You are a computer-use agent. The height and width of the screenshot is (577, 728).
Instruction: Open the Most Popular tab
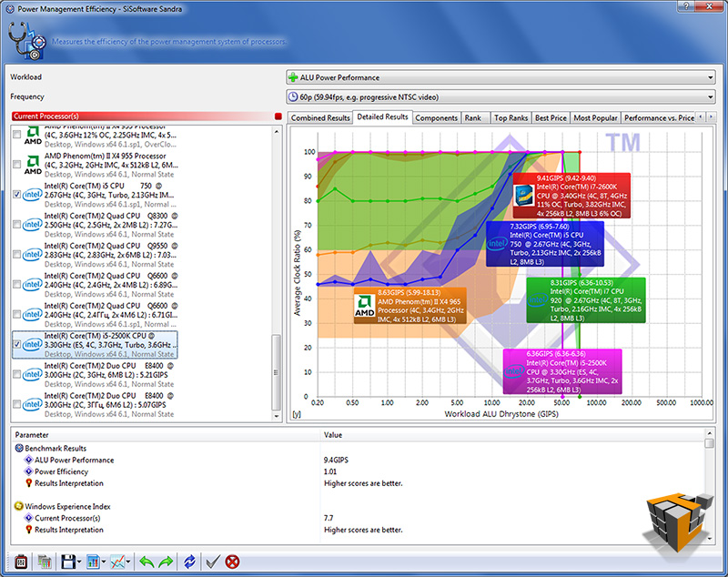point(596,118)
